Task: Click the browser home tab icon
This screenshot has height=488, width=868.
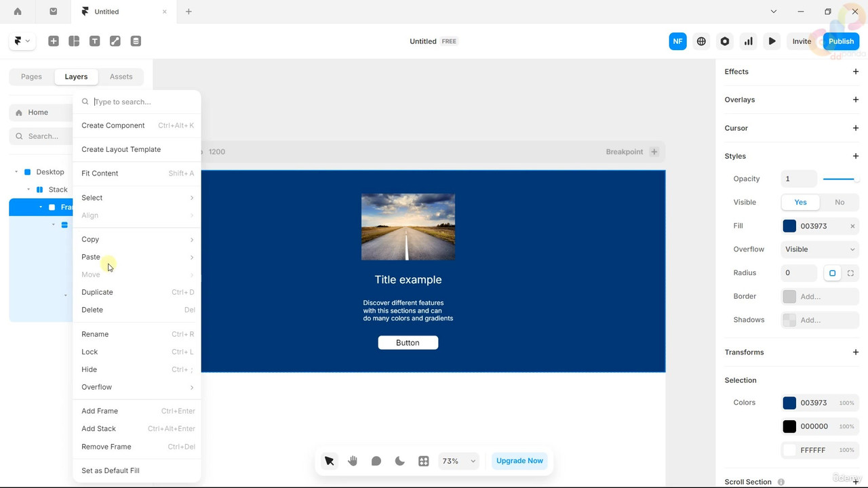Action: (x=18, y=12)
